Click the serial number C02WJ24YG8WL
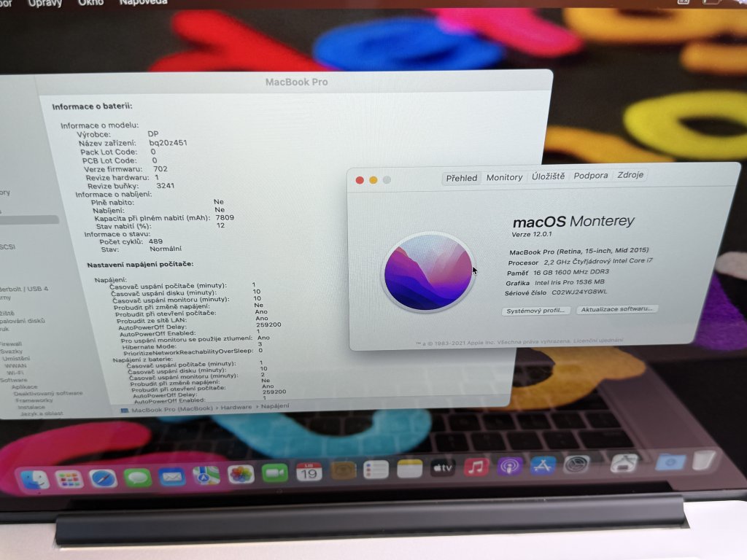The width and height of the screenshot is (747, 560). (x=579, y=292)
